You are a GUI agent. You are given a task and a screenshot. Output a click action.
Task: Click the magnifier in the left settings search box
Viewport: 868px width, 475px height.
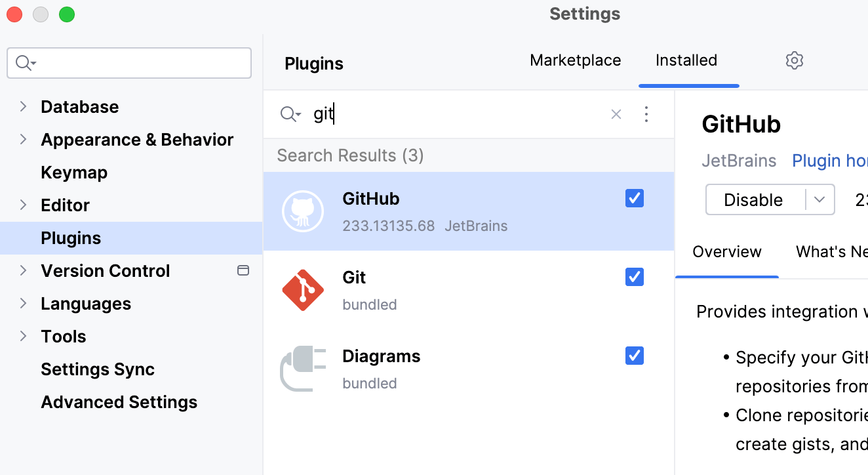pyautogui.click(x=24, y=62)
